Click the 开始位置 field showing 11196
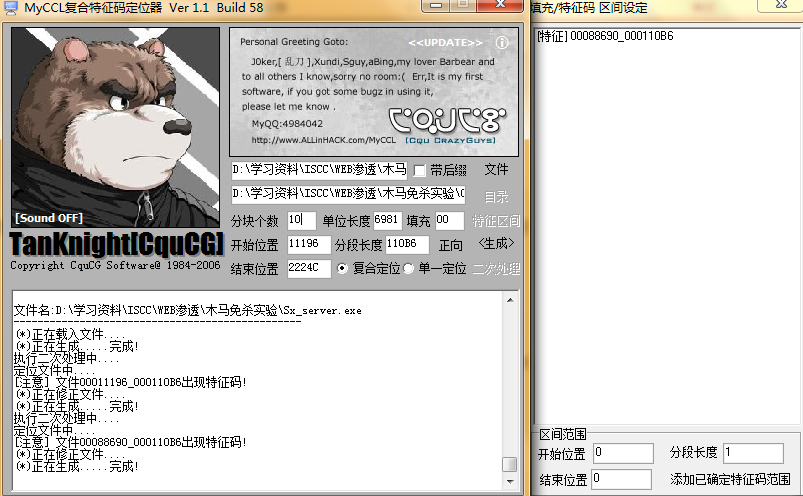The image size is (803, 496). (x=309, y=244)
